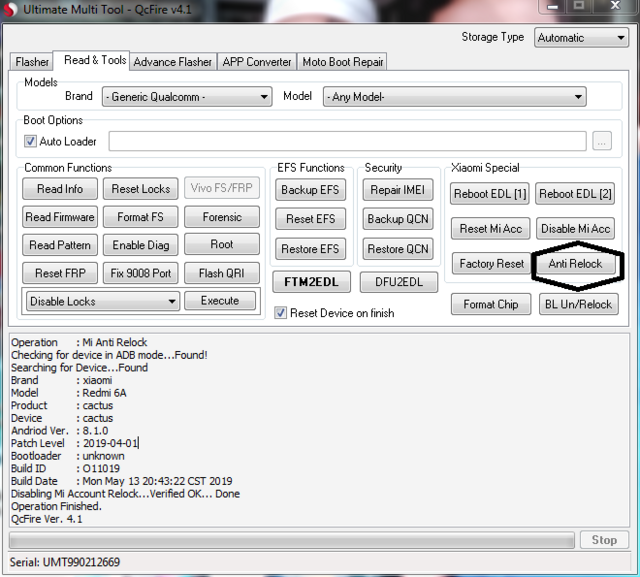This screenshot has height=577, width=640.
Task: Click the Fix 9008 Port button
Action: tap(141, 273)
